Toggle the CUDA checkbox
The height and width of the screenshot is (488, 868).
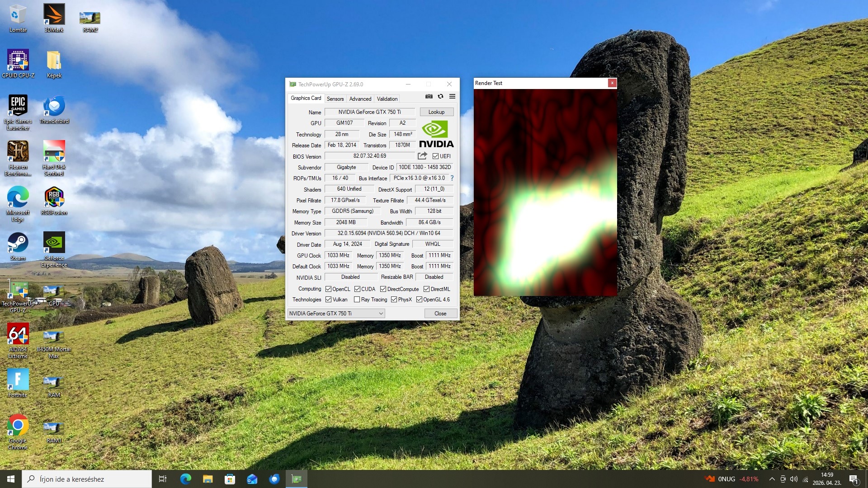[357, 289]
